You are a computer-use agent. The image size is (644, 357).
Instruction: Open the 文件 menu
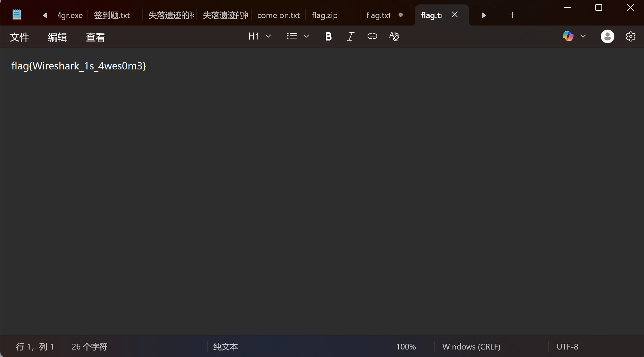point(19,37)
